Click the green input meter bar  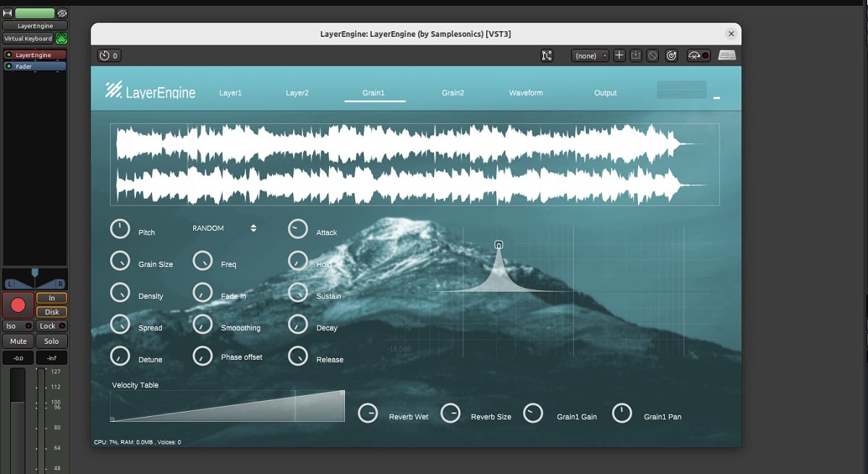tap(35, 13)
